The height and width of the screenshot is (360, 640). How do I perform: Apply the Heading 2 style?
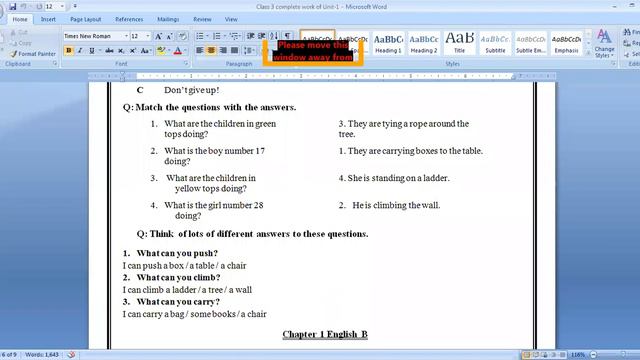tap(424, 43)
